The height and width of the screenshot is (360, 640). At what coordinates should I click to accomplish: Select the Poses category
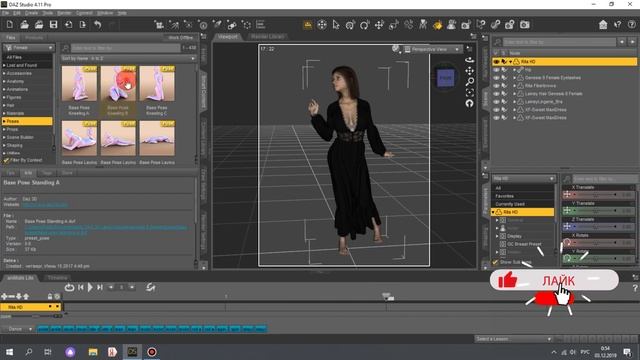point(27,121)
